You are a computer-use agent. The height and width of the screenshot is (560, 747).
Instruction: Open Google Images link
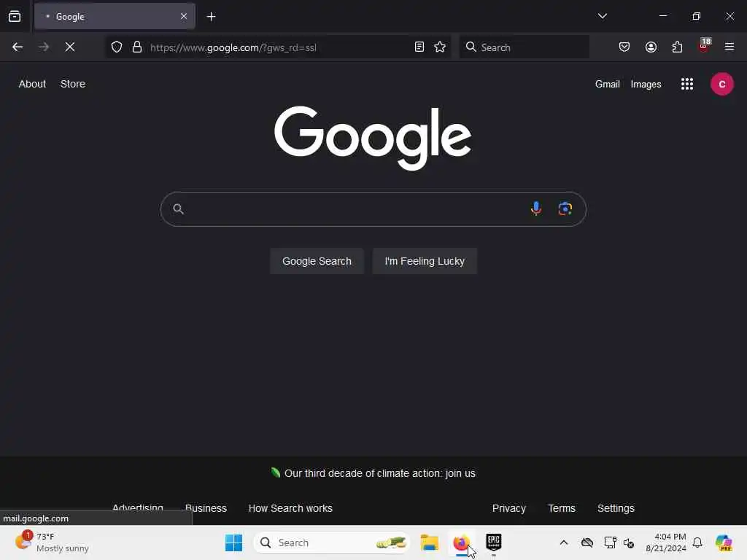[x=646, y=85]
